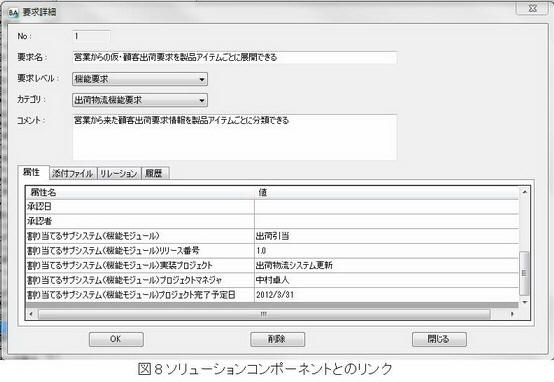Image resolution: width=554 pixels, height=382 pixels.
Task: Click the horizontal scrollbar right arrow
Action: click(x=512, y=314)
